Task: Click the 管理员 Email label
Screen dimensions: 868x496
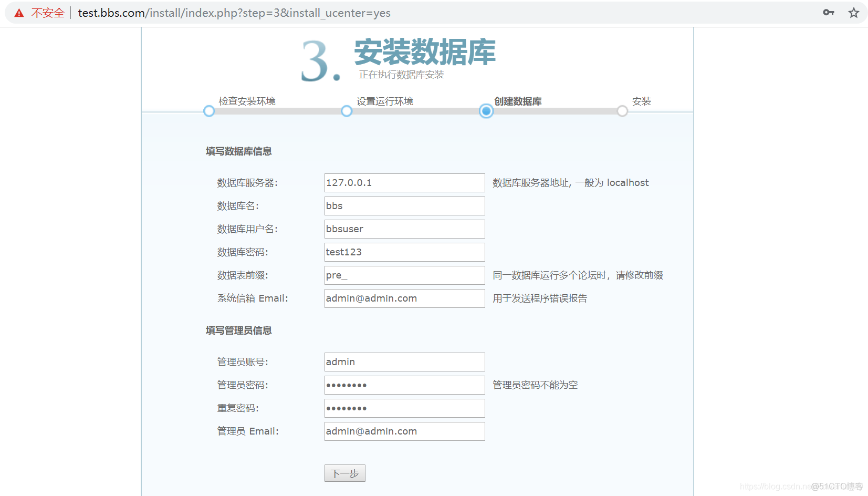Action: coord(248,431)
